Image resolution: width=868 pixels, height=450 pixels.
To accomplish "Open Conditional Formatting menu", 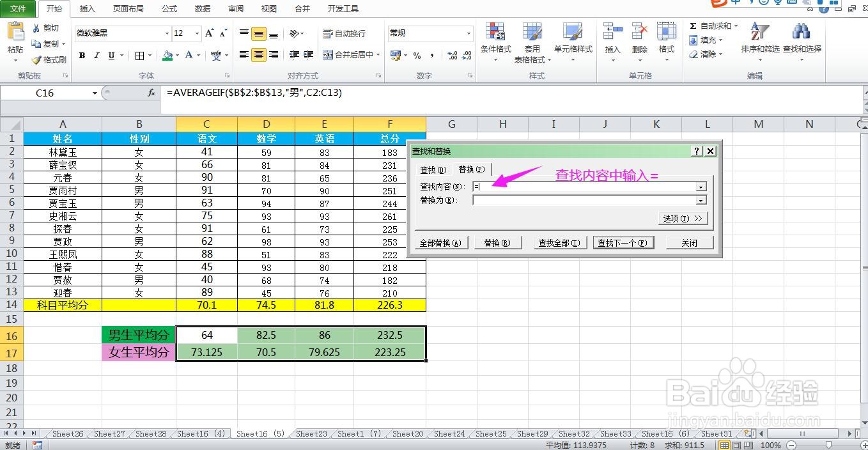I will 495,42.
